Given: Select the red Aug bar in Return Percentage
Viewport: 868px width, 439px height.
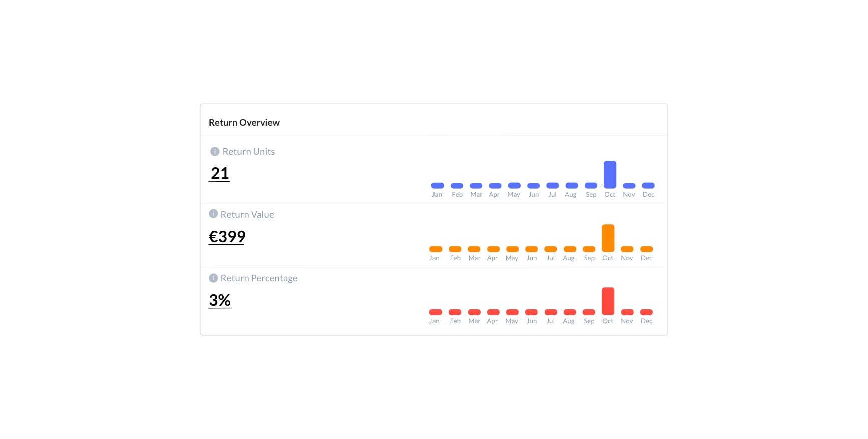Looking at the screenshot, I should 570,312.
